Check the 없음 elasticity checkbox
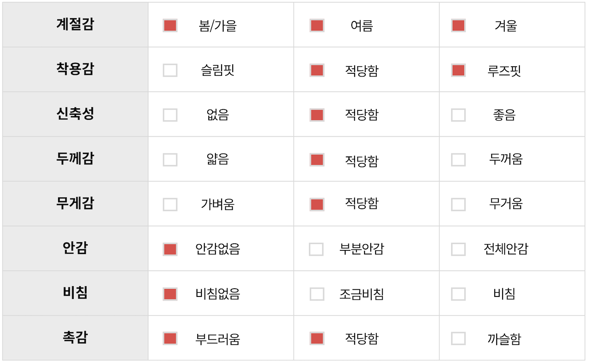This screenshot has height=364, width=589. point(170,115)
